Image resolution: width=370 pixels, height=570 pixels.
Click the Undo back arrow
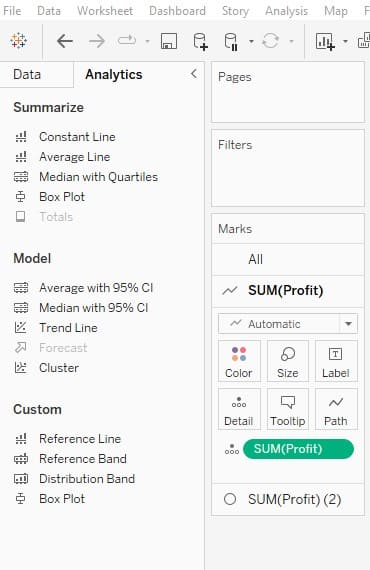pos(65,41)
